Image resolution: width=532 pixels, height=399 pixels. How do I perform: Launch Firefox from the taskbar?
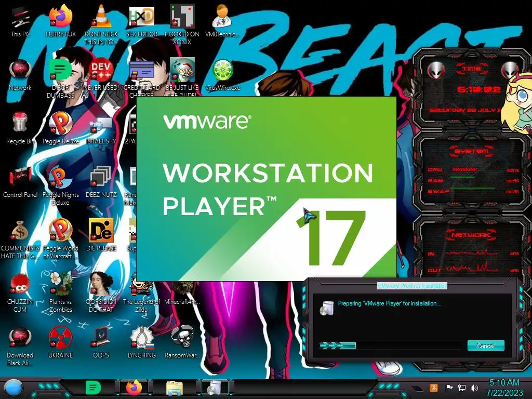point(135,388)
